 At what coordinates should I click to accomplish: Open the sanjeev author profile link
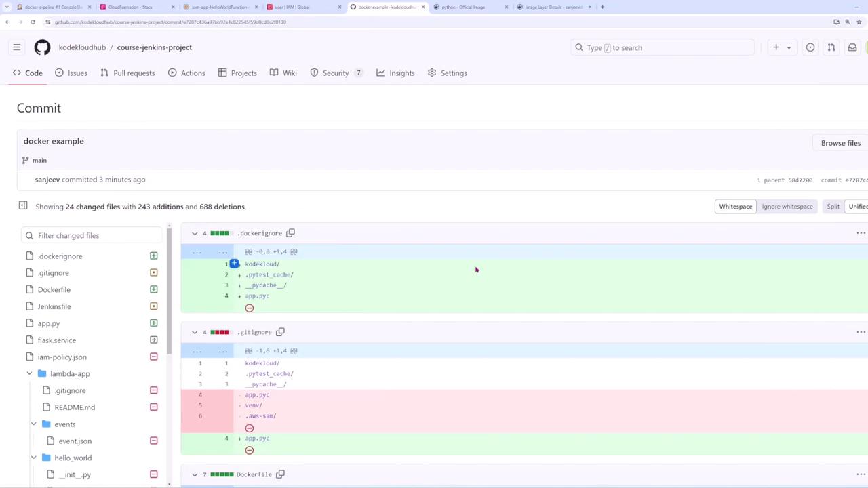(x=47, y=180)
